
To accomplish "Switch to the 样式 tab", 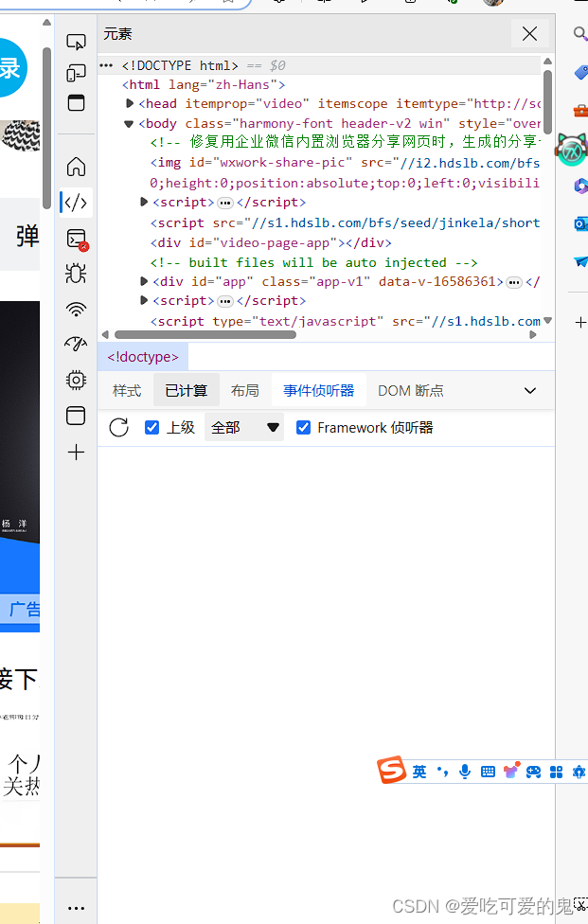I will (x=127, y=391).
